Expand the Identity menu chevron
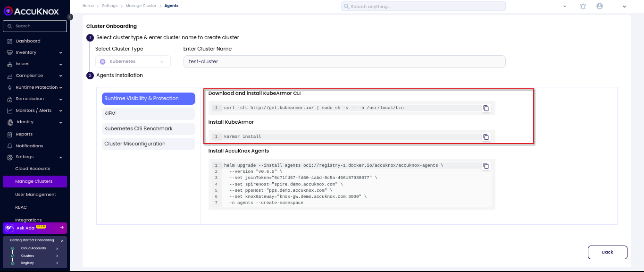The image size is (644, 272). [61, 122]
